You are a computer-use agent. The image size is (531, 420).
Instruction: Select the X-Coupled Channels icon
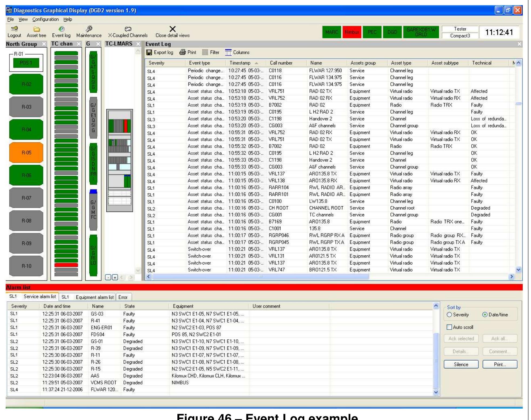pyautogui.click(x=128, y=32)
